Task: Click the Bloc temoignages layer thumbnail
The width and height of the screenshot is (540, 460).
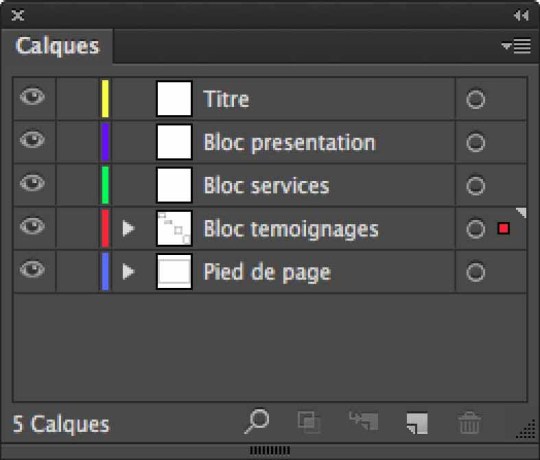Action: 174,228
